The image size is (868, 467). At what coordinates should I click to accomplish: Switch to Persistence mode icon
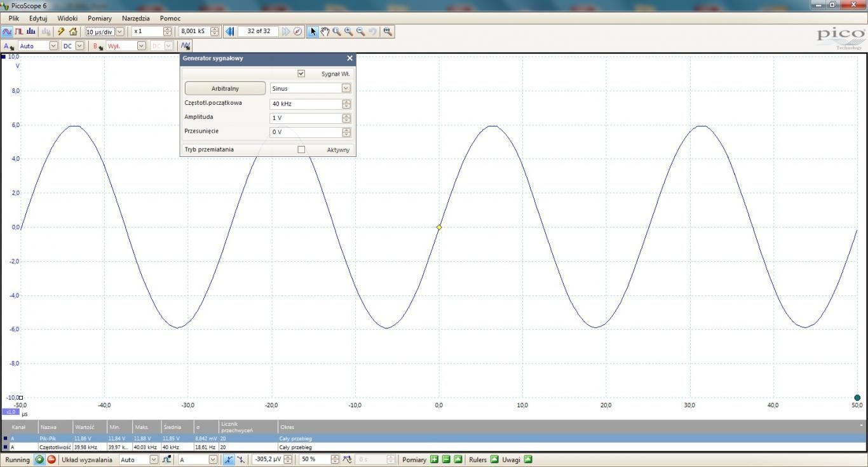point(19,31)
